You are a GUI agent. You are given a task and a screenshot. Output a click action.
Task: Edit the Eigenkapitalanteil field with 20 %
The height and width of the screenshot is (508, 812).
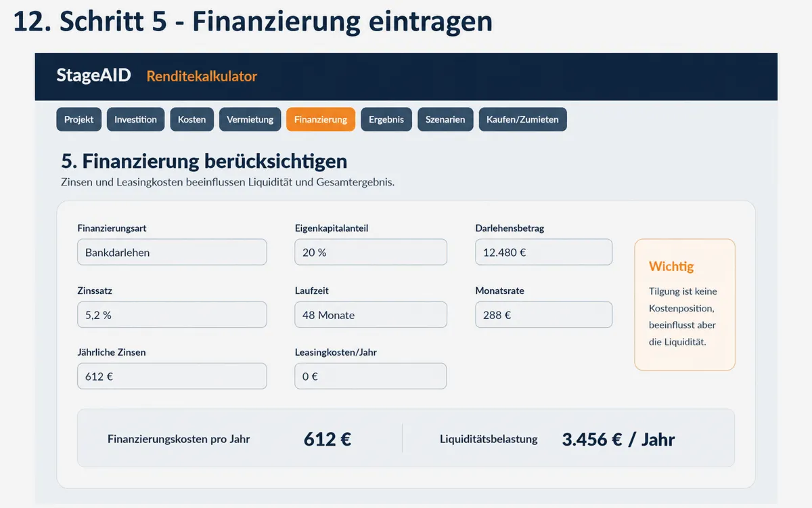point(371,252)
